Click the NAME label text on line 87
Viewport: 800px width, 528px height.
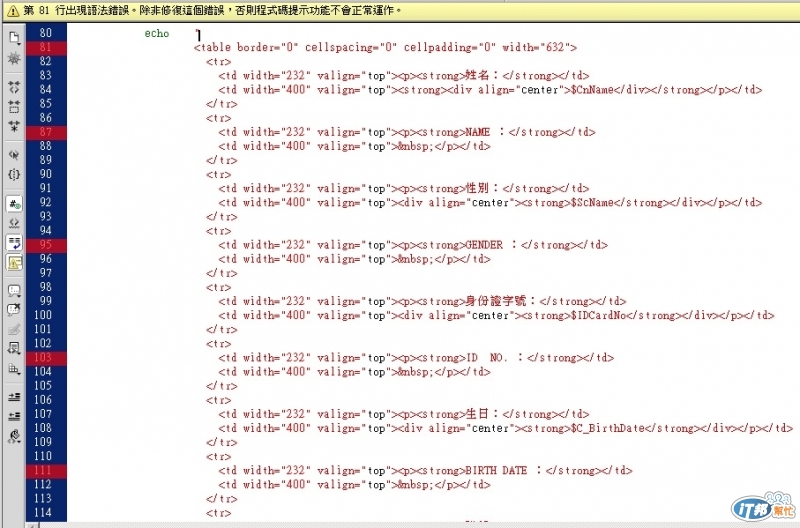(x=478, y=132)
